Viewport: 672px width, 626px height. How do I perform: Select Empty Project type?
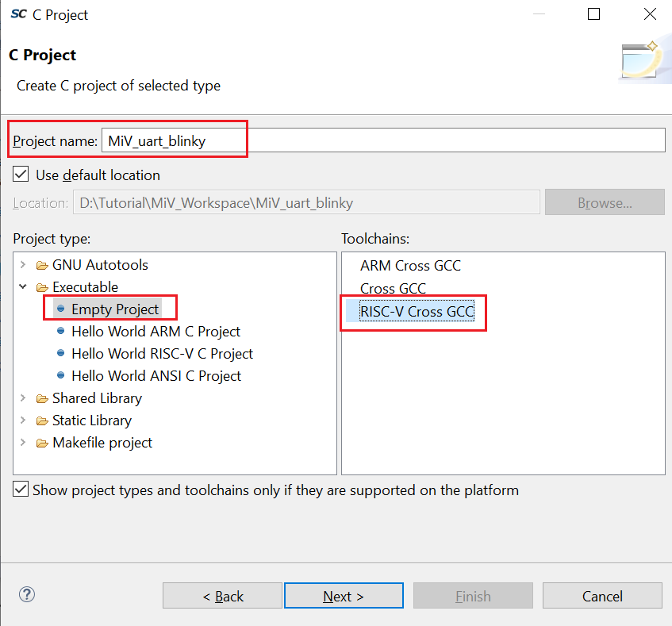pyautogui.click(x=115, y=309)
